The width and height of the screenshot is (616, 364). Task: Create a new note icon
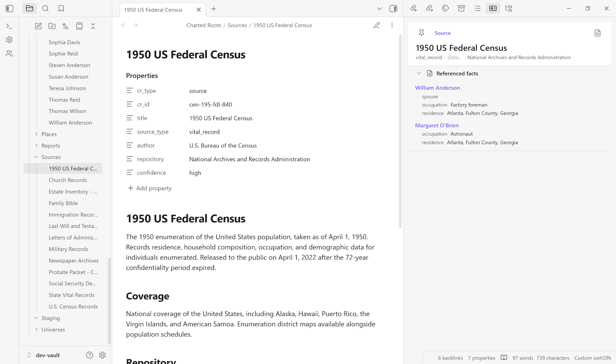coord(38,26)
